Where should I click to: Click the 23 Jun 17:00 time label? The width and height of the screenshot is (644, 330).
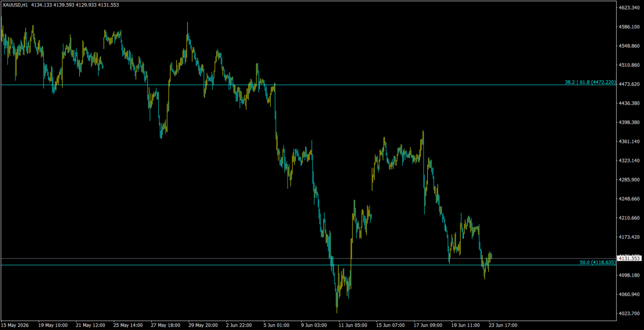coord(502,325)
